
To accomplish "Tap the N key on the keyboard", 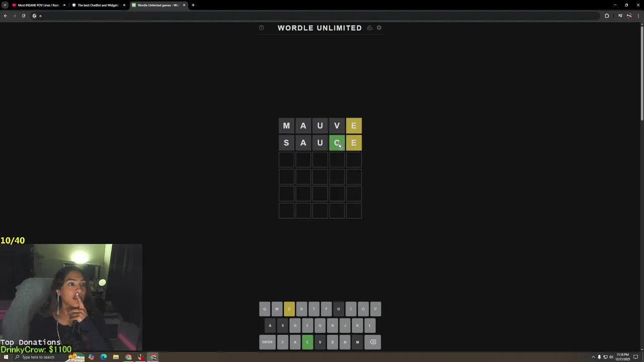I will tap(345, 342).
